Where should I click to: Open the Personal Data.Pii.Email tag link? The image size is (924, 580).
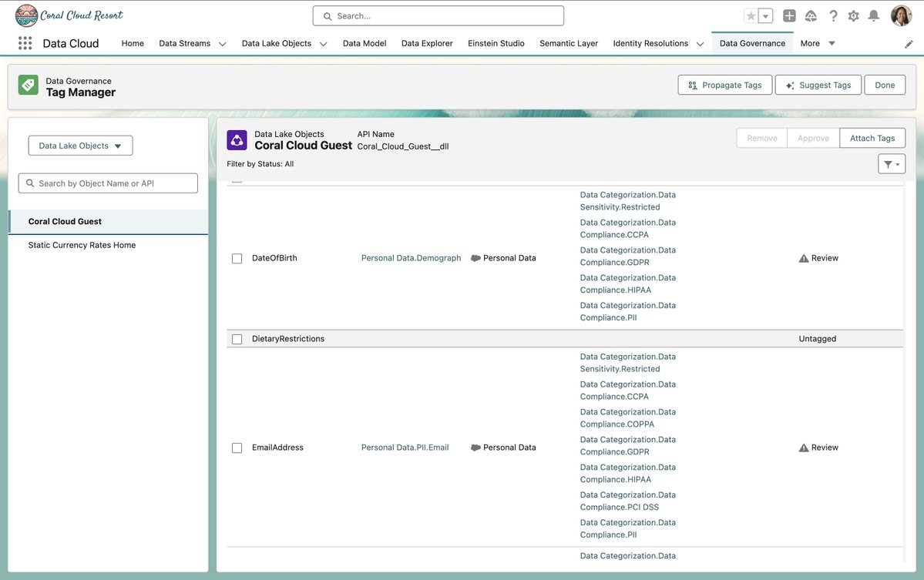point(405,445)
